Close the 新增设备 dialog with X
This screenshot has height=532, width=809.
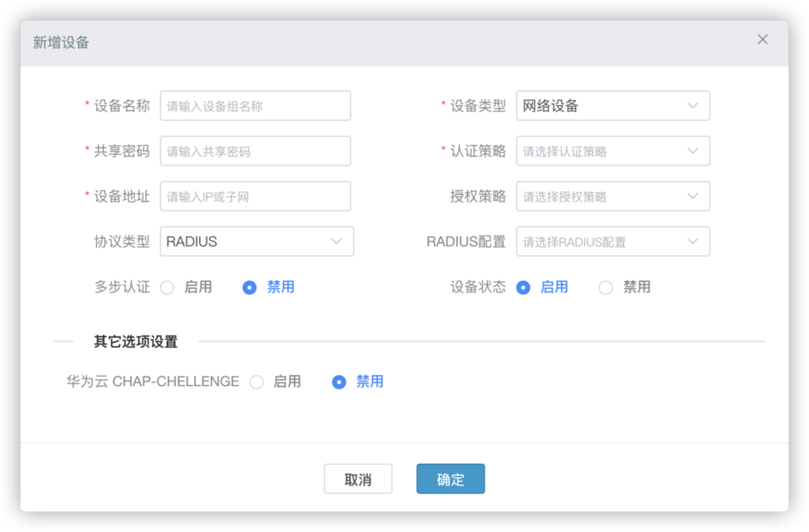pyautogui.click(x=762, y=40)
